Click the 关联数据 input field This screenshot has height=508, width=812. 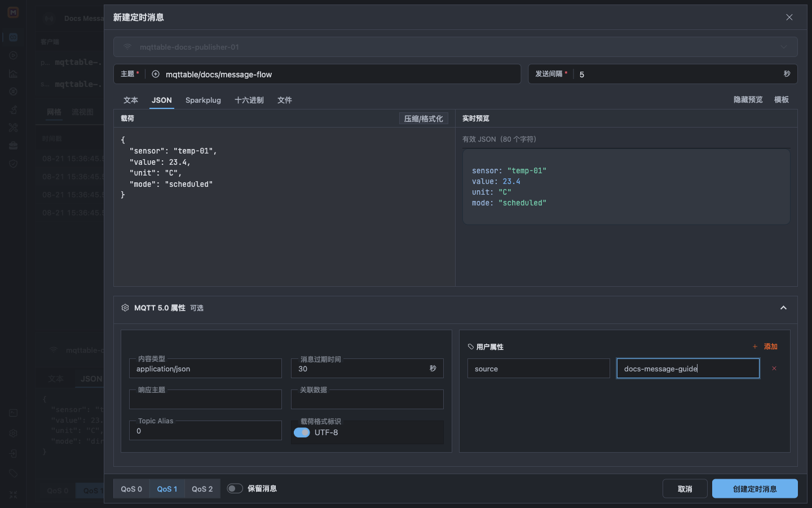[x=367, y=400]
